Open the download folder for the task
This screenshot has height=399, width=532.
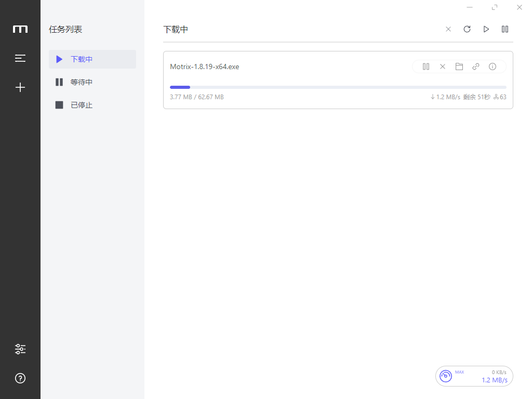pos(459,66)
